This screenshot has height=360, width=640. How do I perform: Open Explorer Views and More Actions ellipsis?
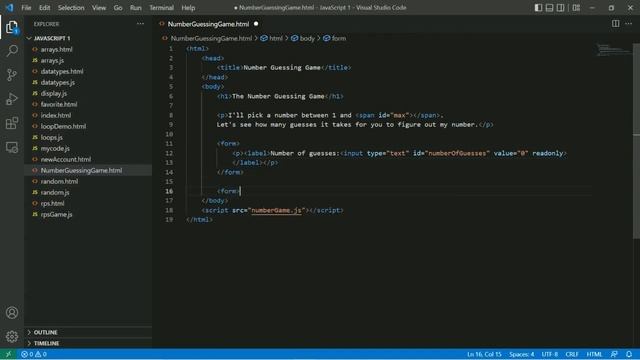(140, 24)
